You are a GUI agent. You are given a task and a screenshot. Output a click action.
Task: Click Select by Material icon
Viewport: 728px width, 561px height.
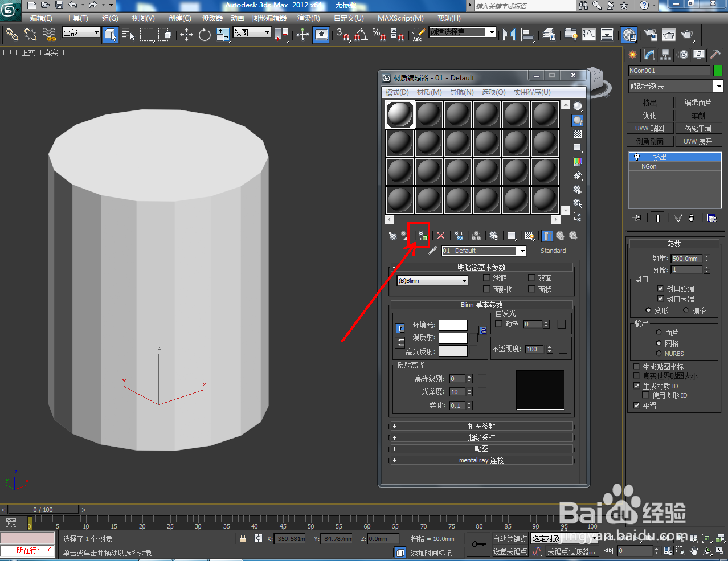[578, 203]
